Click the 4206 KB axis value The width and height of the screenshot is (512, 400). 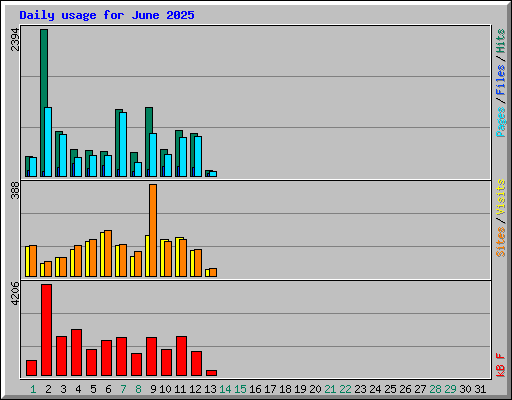click(15, 294)
